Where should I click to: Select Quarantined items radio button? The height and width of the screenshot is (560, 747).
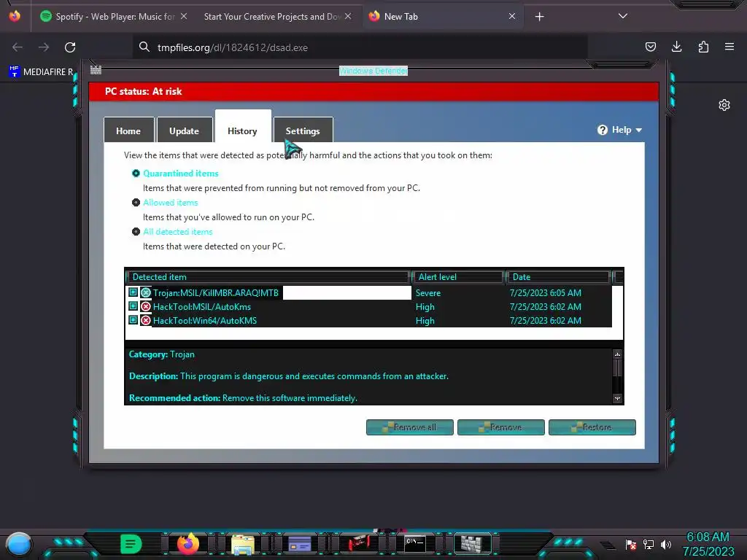point(136,174)
